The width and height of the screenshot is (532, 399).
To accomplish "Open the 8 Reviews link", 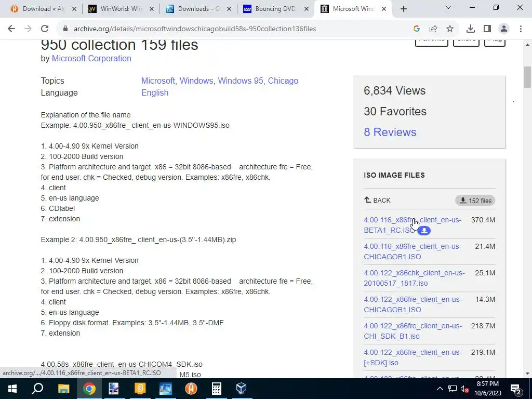I will [390, 132].
